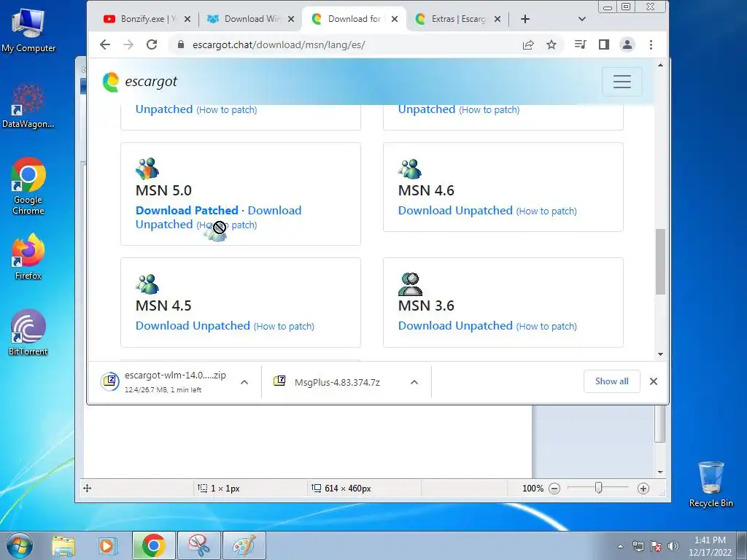Open How to patch under MSN 4.6
This screenshot has height=560, width=747.
(x=546, y=211)
